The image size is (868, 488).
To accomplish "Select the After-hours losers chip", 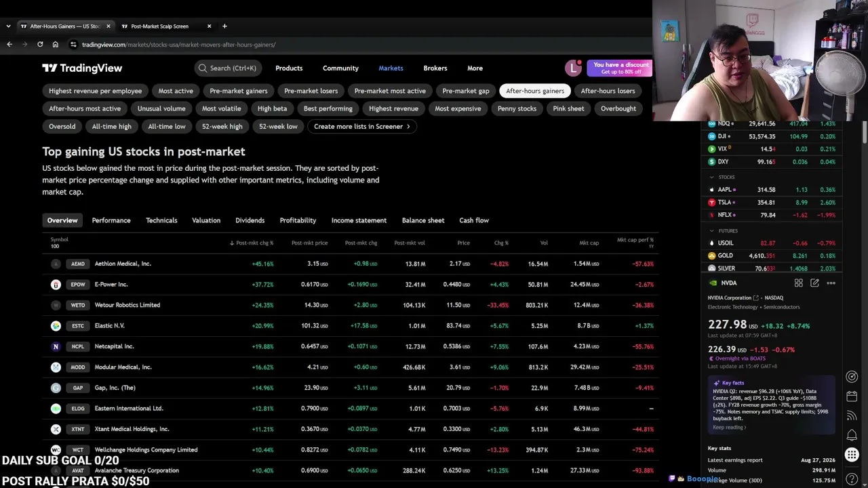I will coord(608,91).
